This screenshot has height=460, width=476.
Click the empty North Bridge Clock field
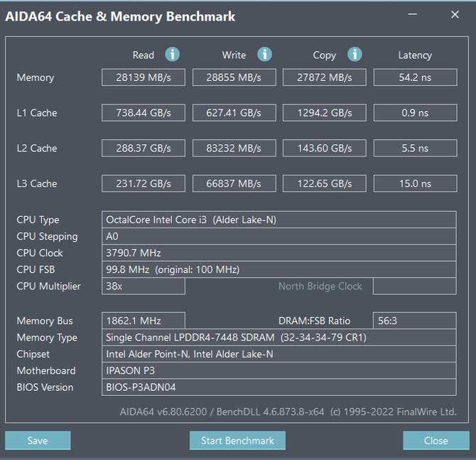click(415, 286)
